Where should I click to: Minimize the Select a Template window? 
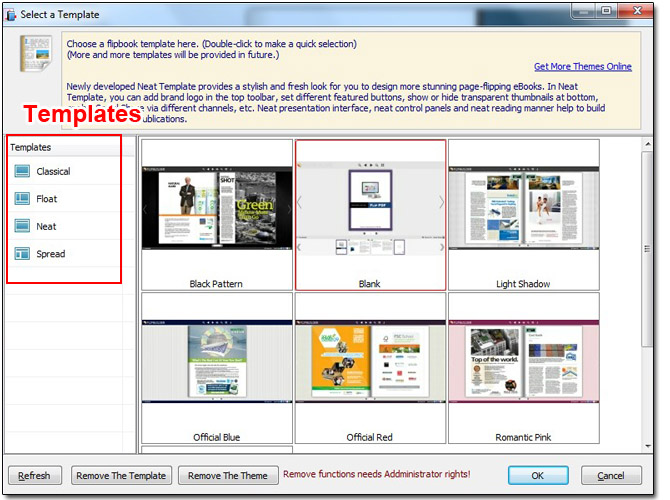click(x=583, y=10)
